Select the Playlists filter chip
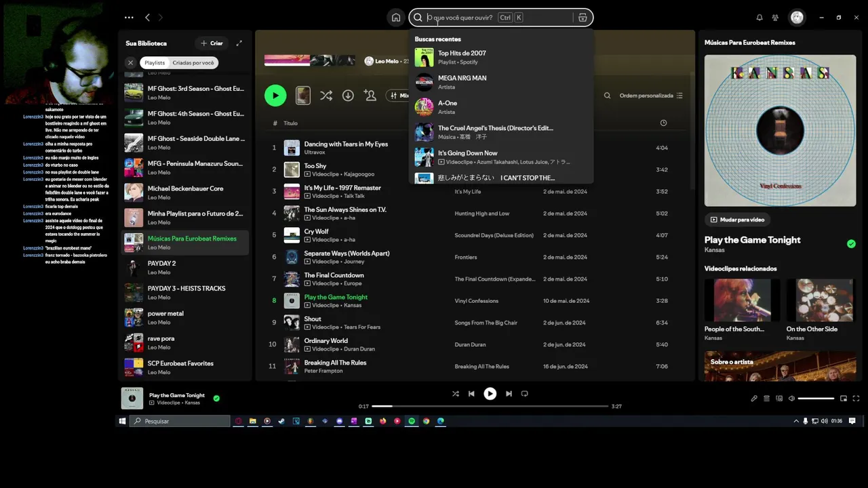 tap(155, 62)
